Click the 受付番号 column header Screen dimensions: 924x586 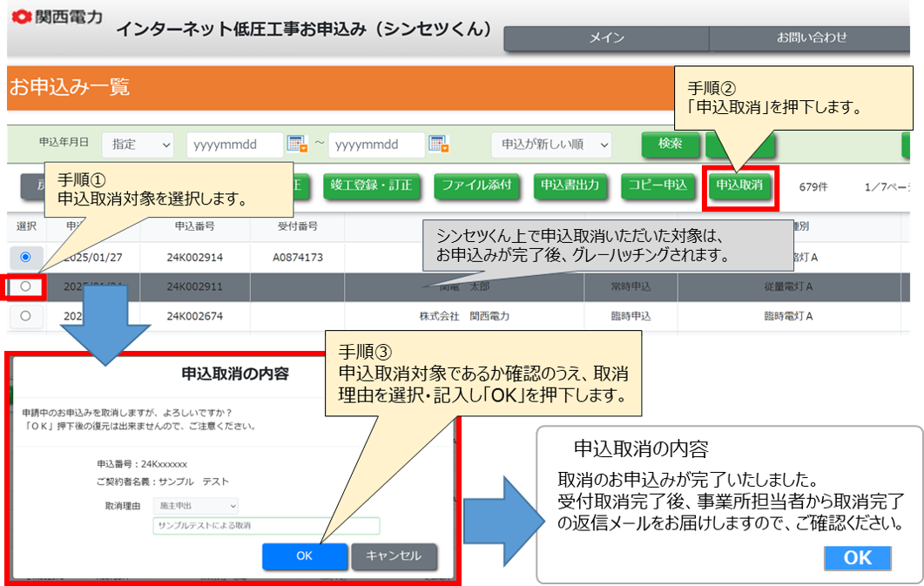click(298, 226)
